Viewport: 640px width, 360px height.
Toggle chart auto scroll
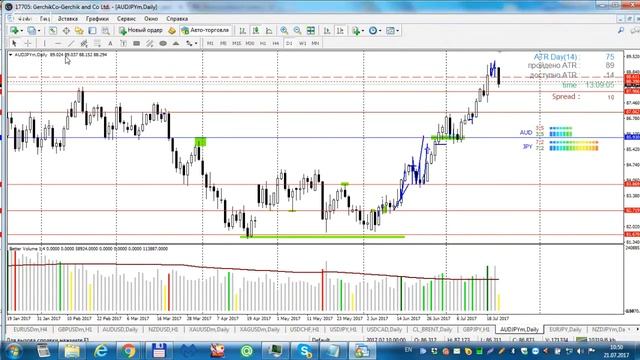pyautogui.click(x=327, y=31)
